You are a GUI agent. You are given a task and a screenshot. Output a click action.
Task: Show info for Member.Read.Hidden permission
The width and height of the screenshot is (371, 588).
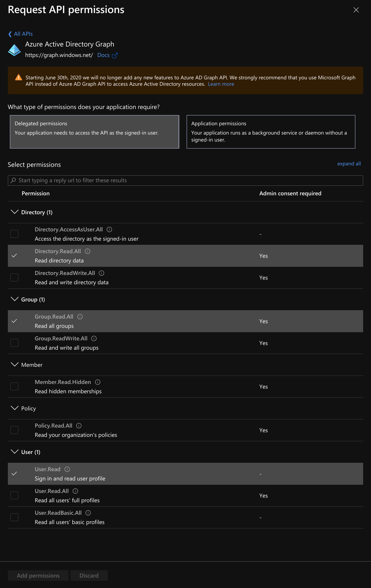point(98,382)
